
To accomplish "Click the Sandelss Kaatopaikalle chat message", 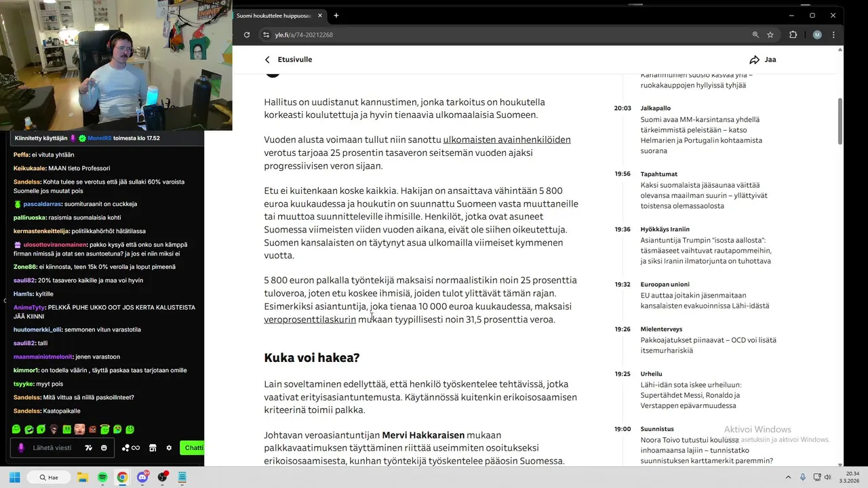I will click(47, 411).
